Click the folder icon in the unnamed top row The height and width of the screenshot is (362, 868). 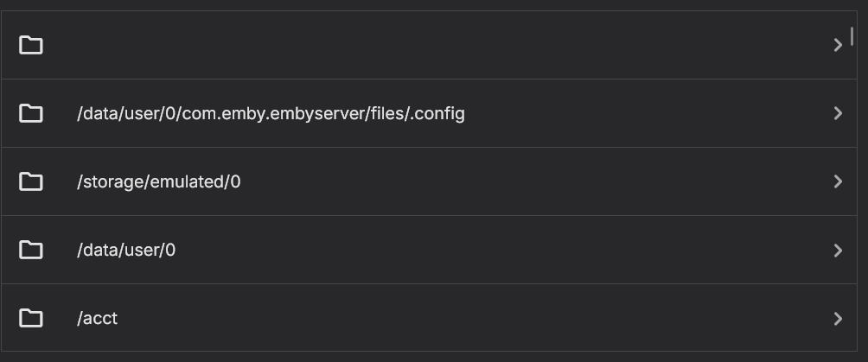point(31,45)
